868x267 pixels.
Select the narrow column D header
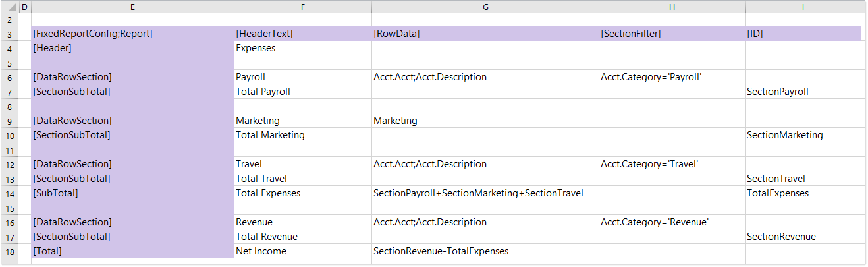(25, 7)
